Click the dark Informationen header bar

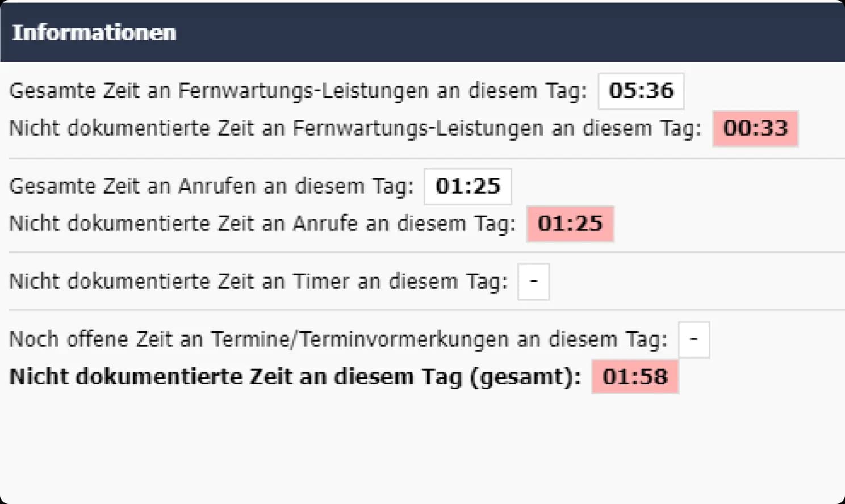(422, 32)
